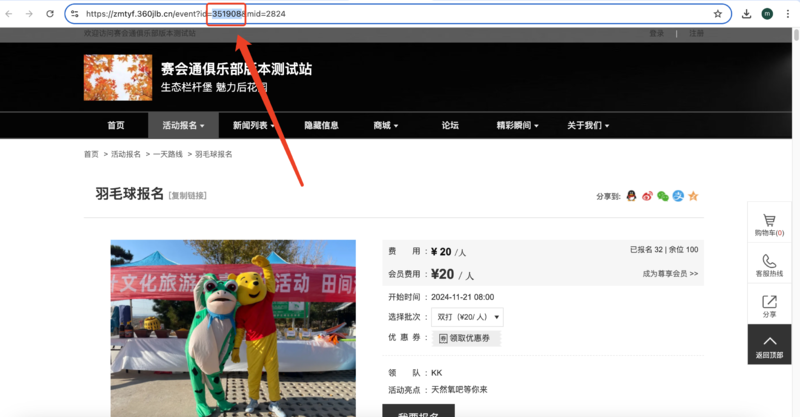Open the 选择批次 dropdown showing 双打

click(468, 317)
